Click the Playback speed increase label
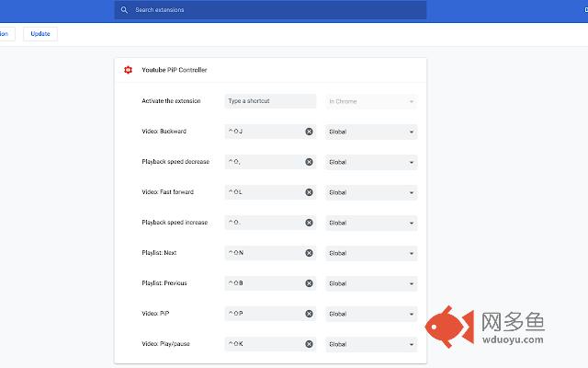This screenshot has height=368, width=588. pyautogui.click(x=175, y=223)
